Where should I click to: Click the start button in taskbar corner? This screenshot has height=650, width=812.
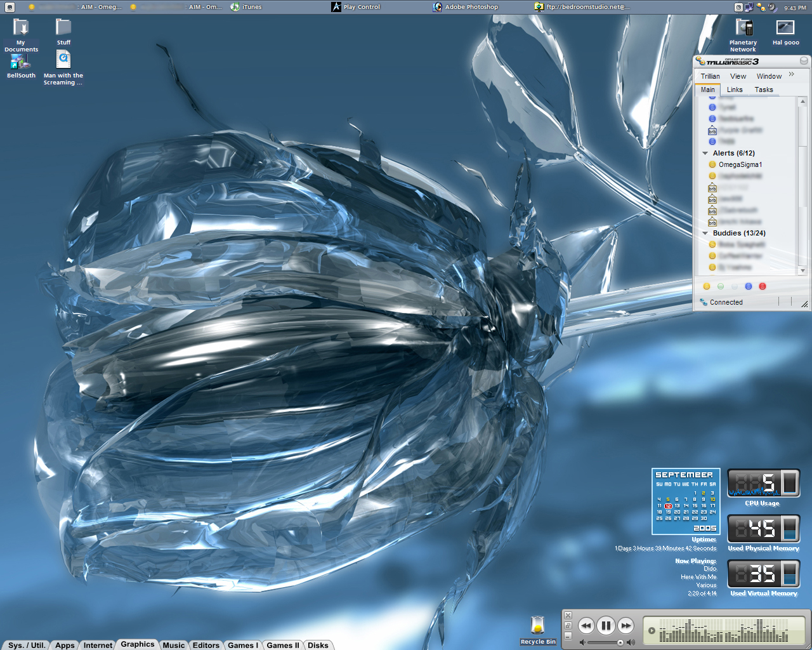click(x=10, y=7)
